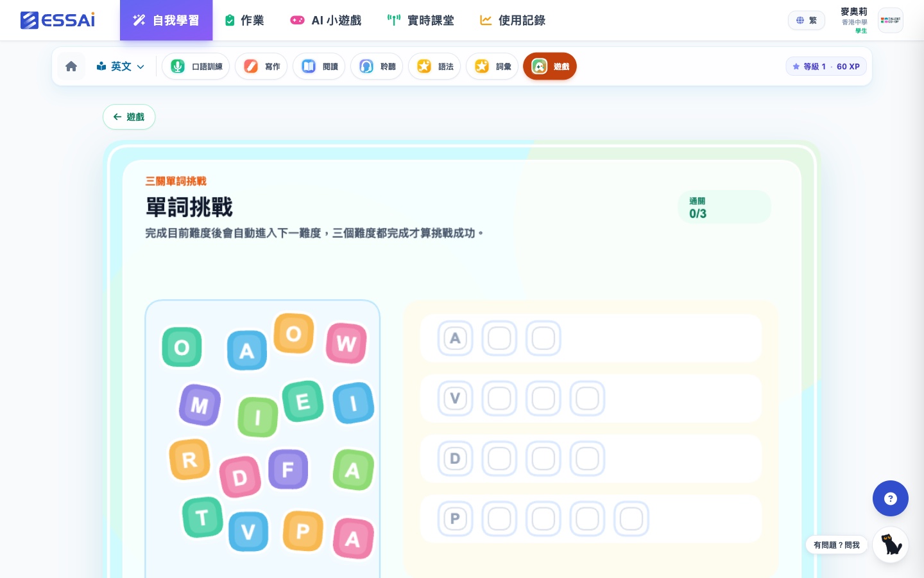924x578 pixels.
Task: Click the 有問題？問我 bubble
Action: click(x=837, y=545)
